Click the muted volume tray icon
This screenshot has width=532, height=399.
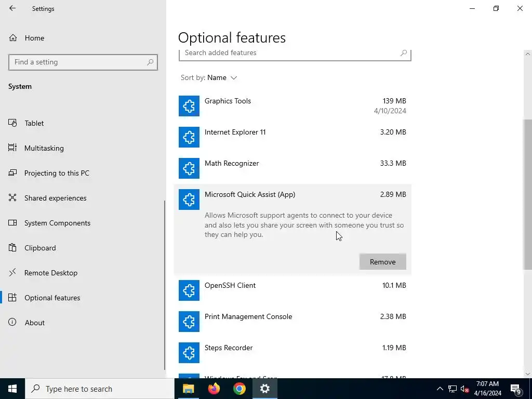click(465, 389)
